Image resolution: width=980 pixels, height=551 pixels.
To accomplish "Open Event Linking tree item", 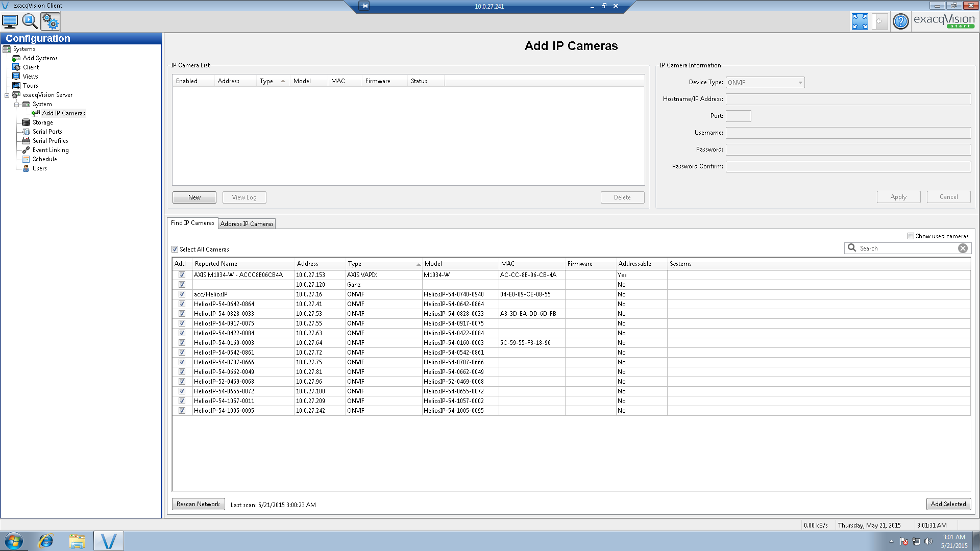I will click(51, 150).
